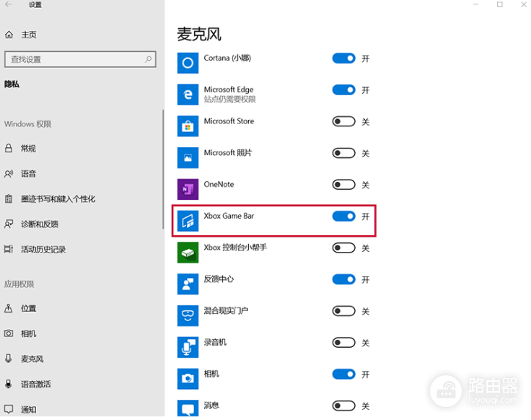
Task: Click the notification icon for 通知
Action: pyautogui.click(x=9, y=409)
